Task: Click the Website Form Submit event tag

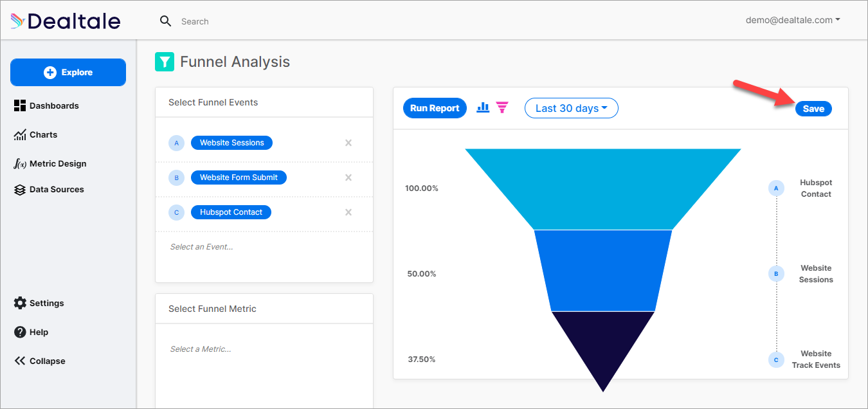Action: (x=239, y=177)
